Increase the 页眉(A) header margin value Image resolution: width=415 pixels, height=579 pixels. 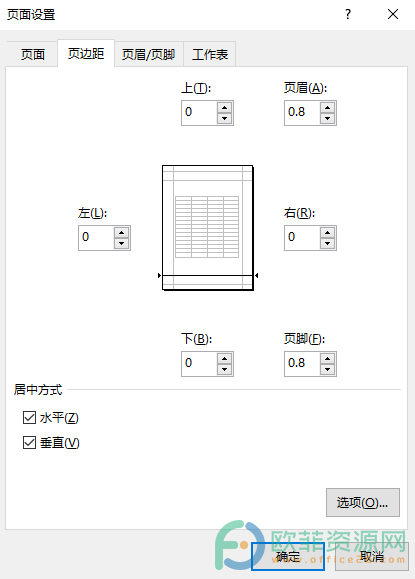click(327, 107)
